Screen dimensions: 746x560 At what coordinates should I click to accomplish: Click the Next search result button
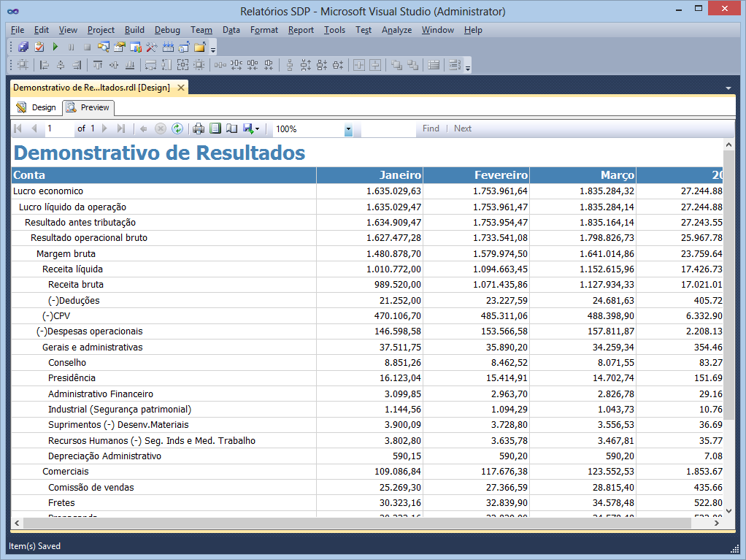pos(463,129)
